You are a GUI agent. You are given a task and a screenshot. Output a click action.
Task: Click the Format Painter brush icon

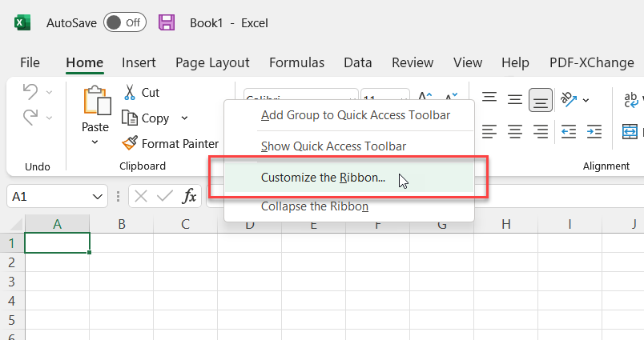pos(130,143)
